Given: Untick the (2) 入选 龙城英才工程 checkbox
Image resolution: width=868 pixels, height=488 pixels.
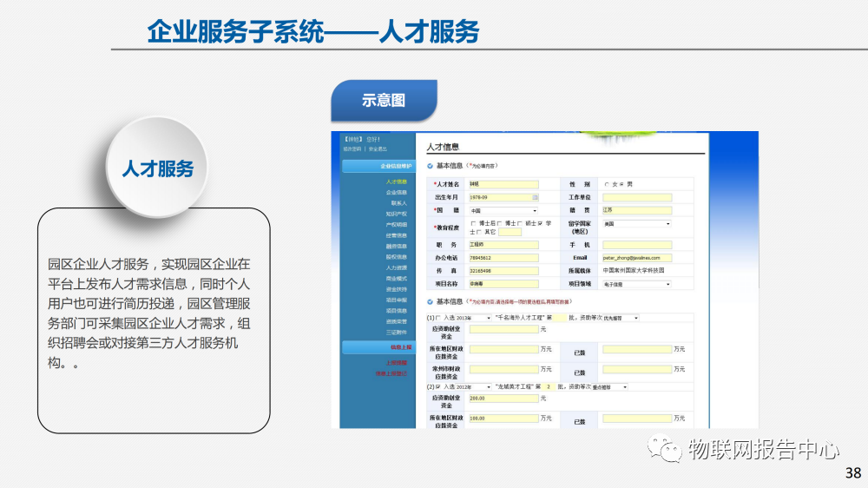Looking at the screenshot, I should [437, 386].
